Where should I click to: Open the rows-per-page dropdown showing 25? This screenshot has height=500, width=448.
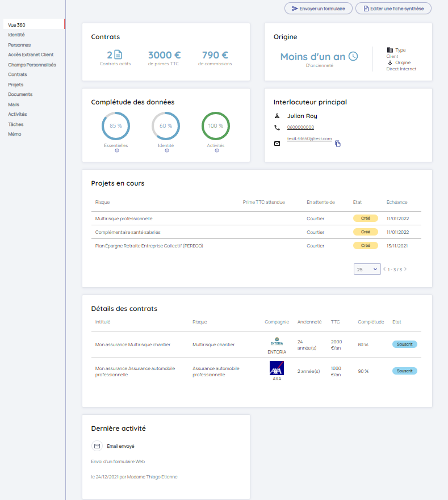click(367, 270)
